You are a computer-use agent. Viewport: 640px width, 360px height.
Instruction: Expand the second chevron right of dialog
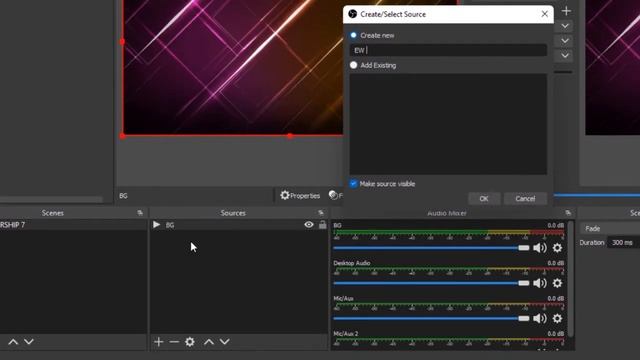click(x=565, y=41)
